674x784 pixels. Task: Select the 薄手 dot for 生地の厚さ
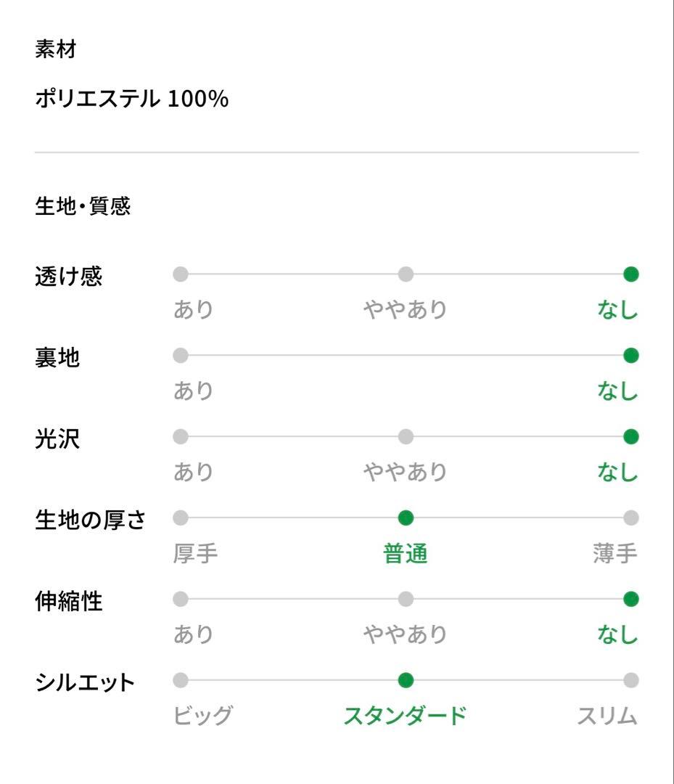click(x=631, y=518)
